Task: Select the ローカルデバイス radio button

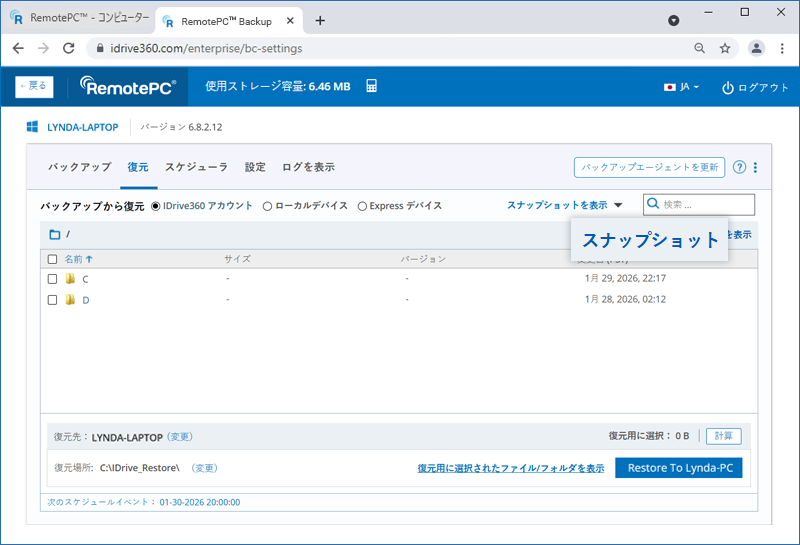Action: coord(267,206)
